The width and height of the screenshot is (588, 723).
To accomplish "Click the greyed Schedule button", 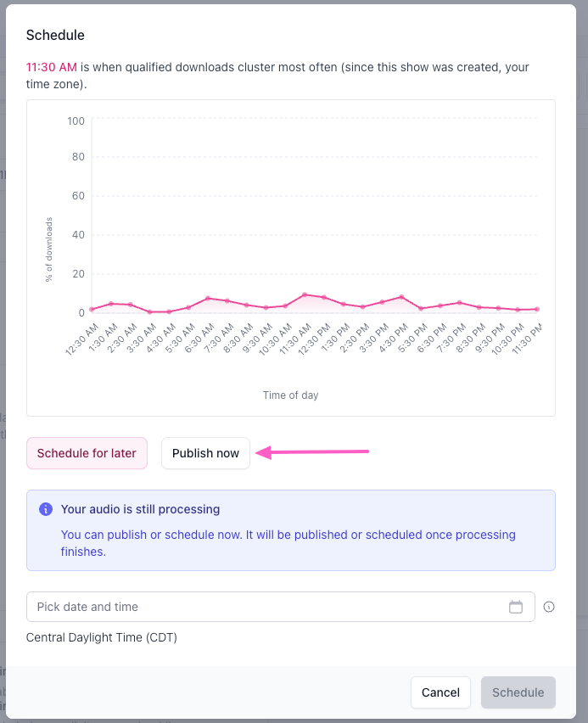I will (518, 692).
